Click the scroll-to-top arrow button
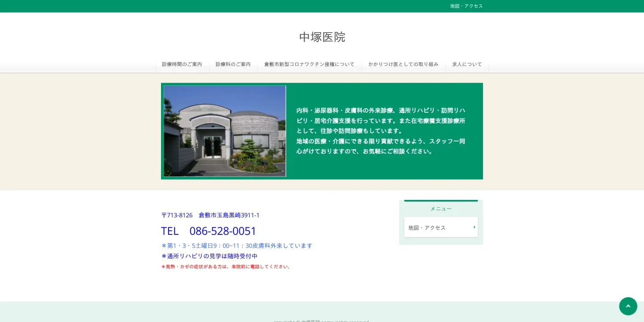Screen dimensions: 644x322 click(x=628, y=306)
